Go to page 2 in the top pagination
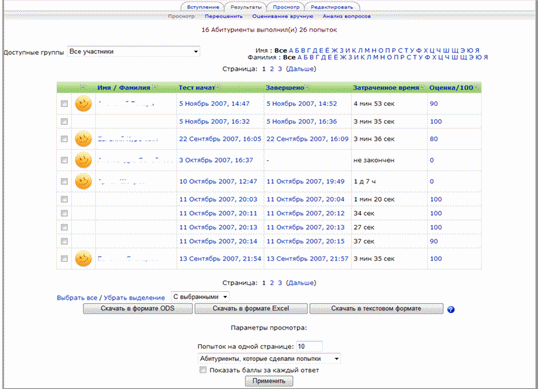The width and height of the screenshot is (539, 390). tap(272, 69)
